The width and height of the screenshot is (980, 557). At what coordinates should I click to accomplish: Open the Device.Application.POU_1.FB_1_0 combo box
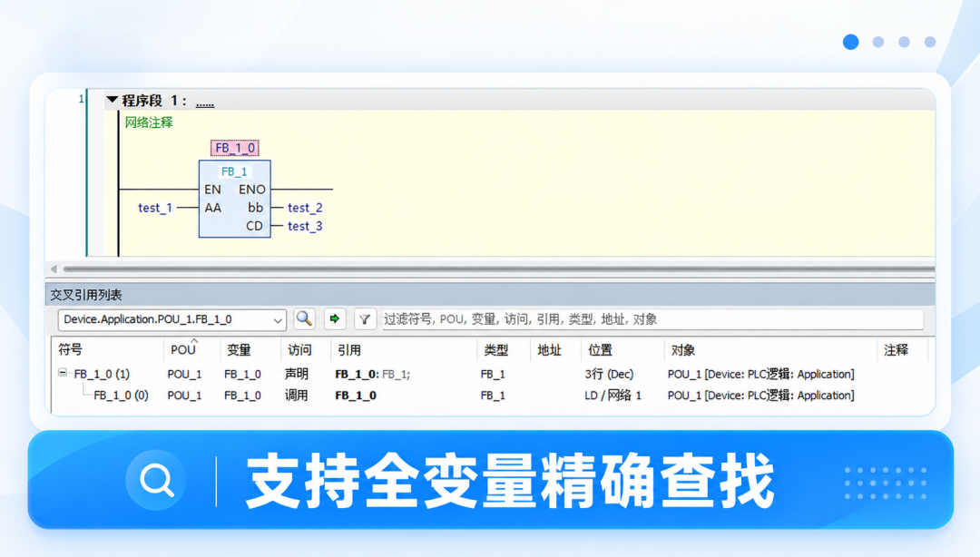click(x=171, y=319)
